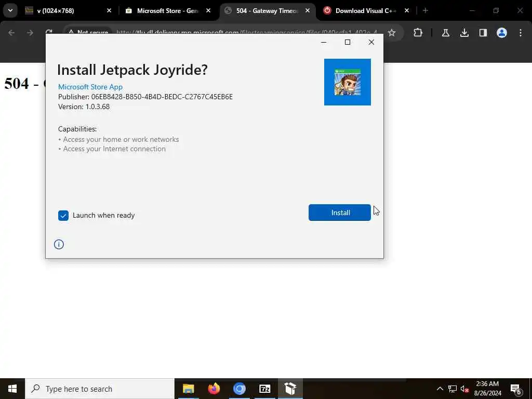Open Chrome from taskbar
Viewport: 532px width, 399px height.
coord(239,389)
